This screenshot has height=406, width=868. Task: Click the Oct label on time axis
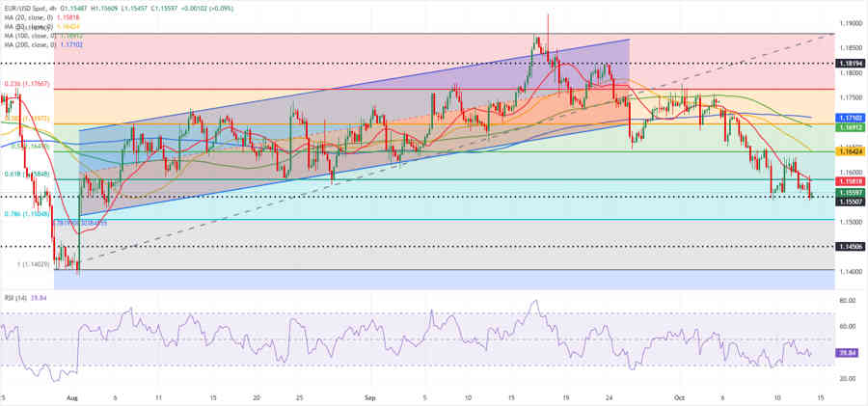678,396
